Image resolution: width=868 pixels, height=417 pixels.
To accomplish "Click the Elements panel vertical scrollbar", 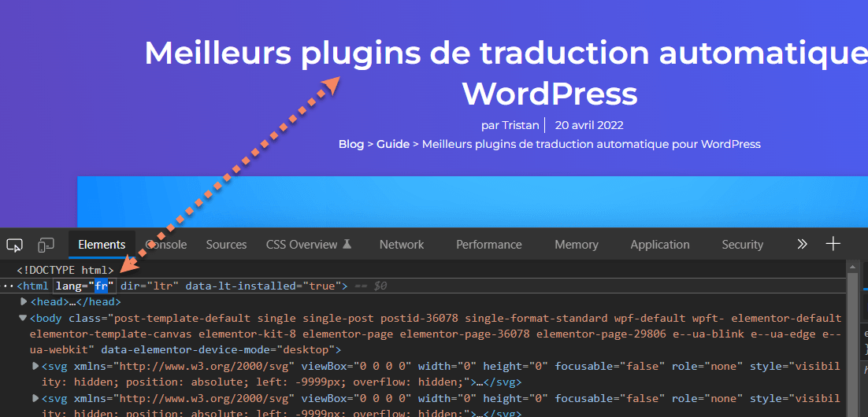I will coord(852,338).
